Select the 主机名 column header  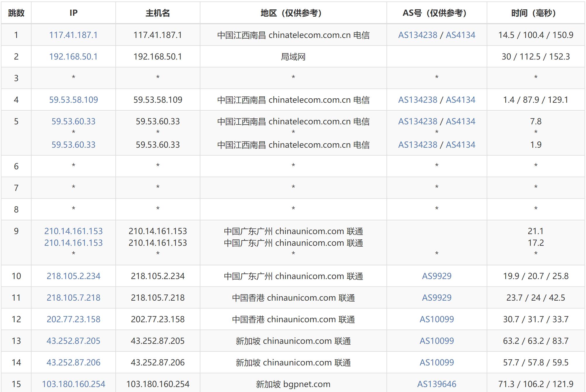coord(158,13)
